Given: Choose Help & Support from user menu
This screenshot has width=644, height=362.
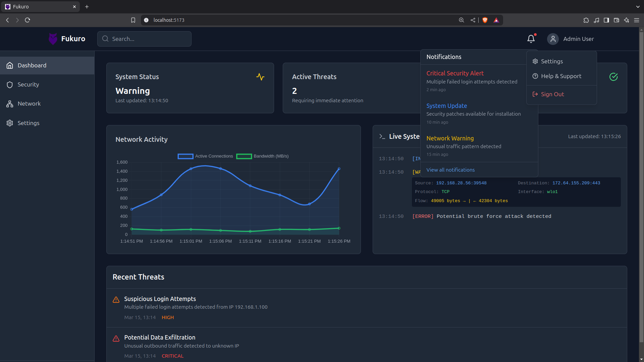Looking at the screenshot, I should 561,76.
